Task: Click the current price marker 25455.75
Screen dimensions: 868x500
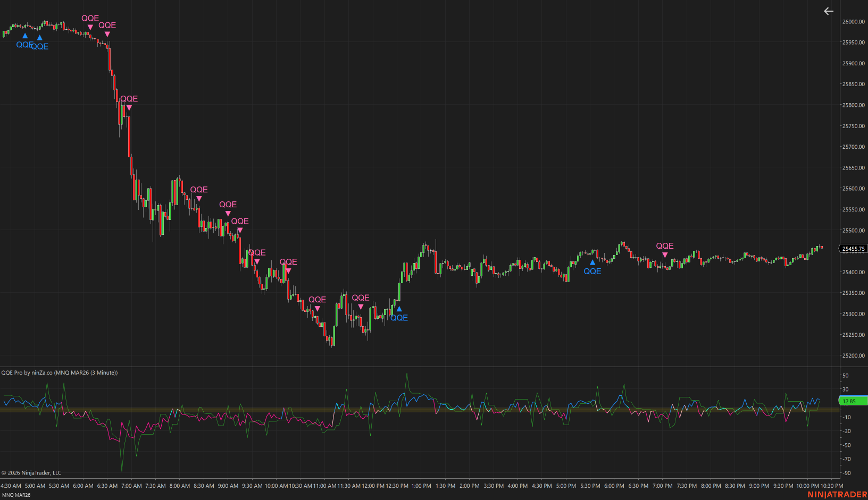Action: pos(853,249)
